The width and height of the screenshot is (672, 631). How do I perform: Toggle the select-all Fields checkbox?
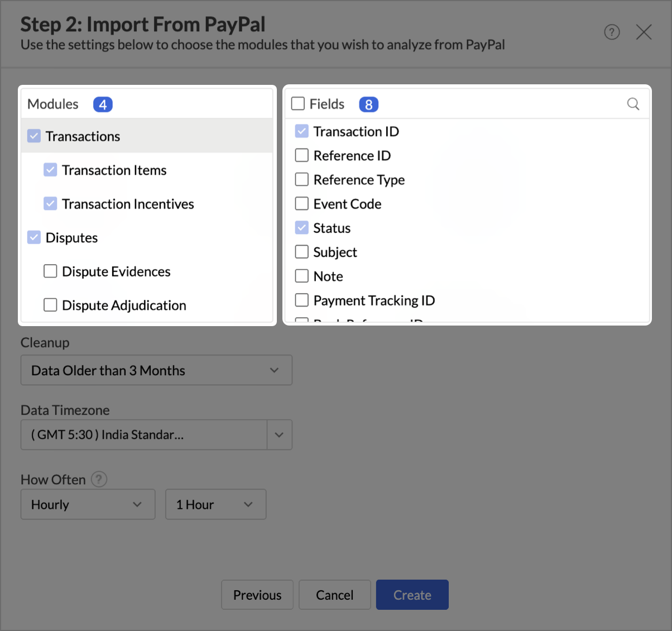[298, 104]
